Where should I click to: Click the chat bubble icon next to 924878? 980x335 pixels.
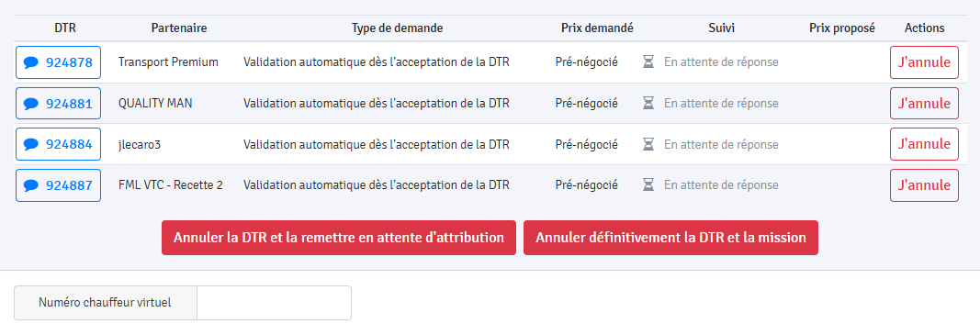(x=31, y=62)
